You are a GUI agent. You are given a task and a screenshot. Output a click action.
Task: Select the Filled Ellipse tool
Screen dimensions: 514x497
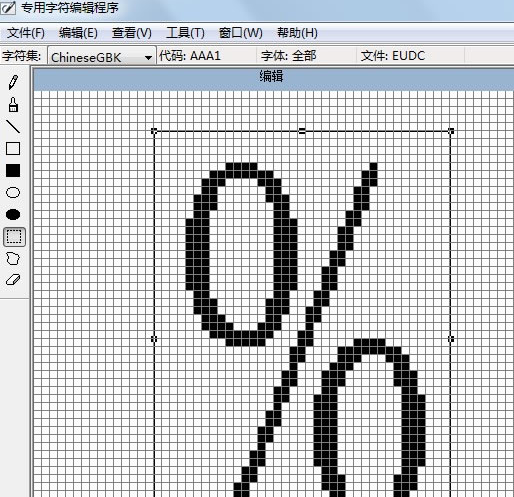point(13,214)
